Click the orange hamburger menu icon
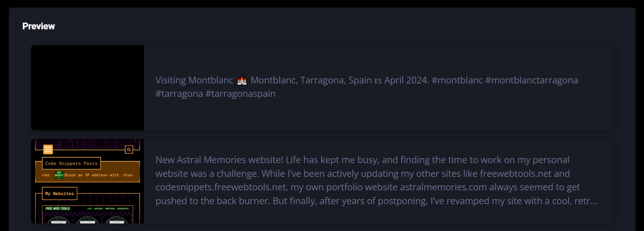This screenshot has height=231, width=644. (x=48, y=149)
